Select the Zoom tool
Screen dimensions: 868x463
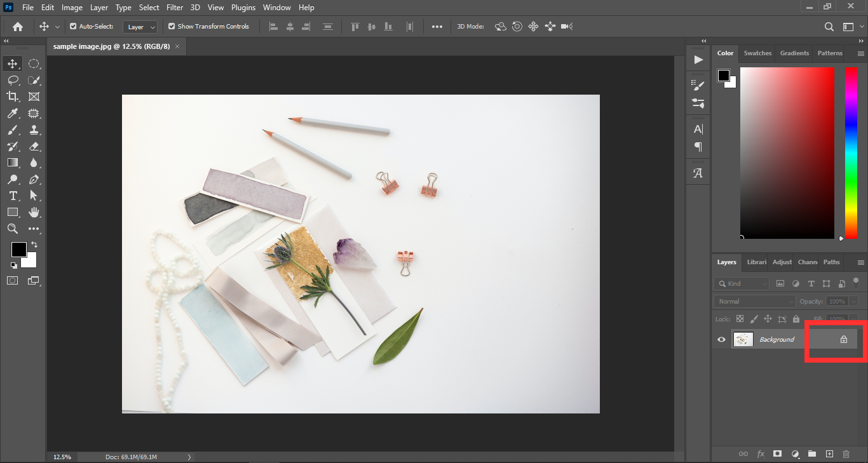(12, 229)
